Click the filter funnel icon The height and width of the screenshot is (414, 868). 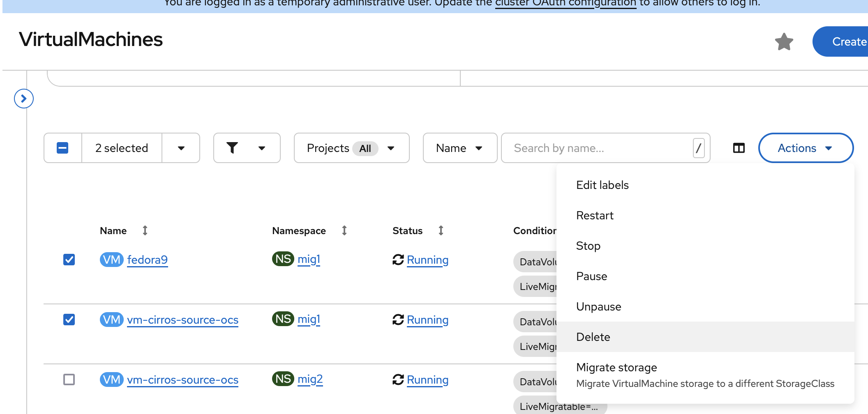click(x=232, y=148)
